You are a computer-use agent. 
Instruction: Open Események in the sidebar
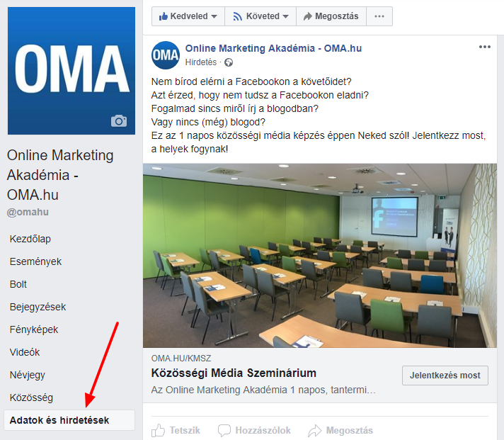[x=35, y=261]
